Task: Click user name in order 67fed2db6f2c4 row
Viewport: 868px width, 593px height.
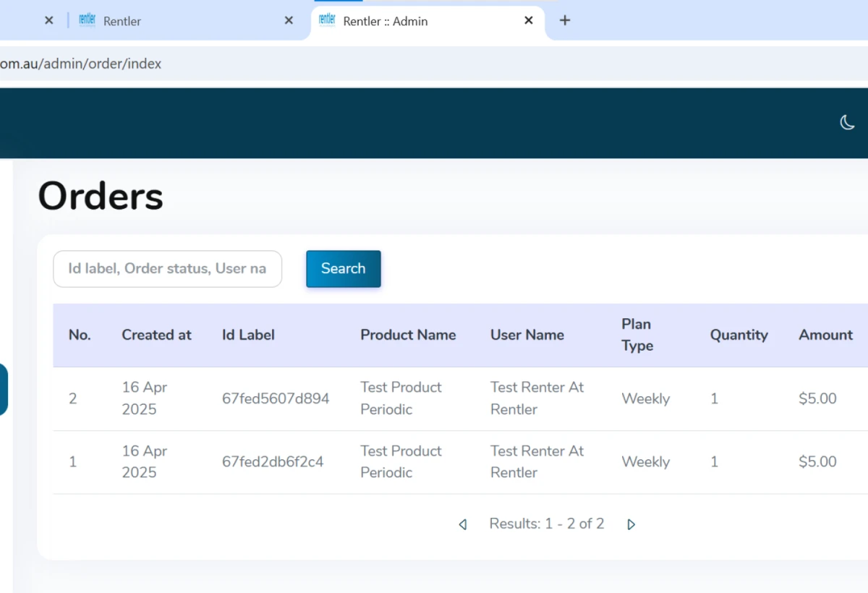Action: pyautogui.click(x=537, y=461)
